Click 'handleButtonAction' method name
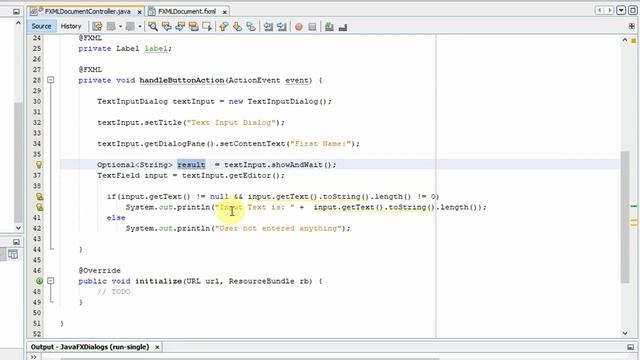The width and height of the screenshot is (640, 360). [182, 80]
